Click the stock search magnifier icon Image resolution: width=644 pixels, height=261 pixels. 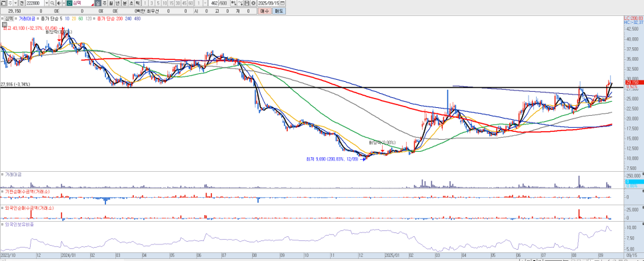click(x=52, y=3)
